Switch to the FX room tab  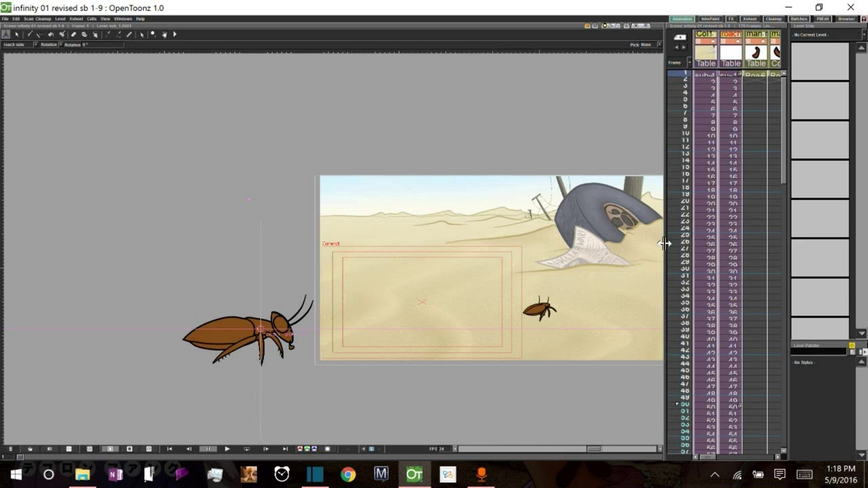731,19
